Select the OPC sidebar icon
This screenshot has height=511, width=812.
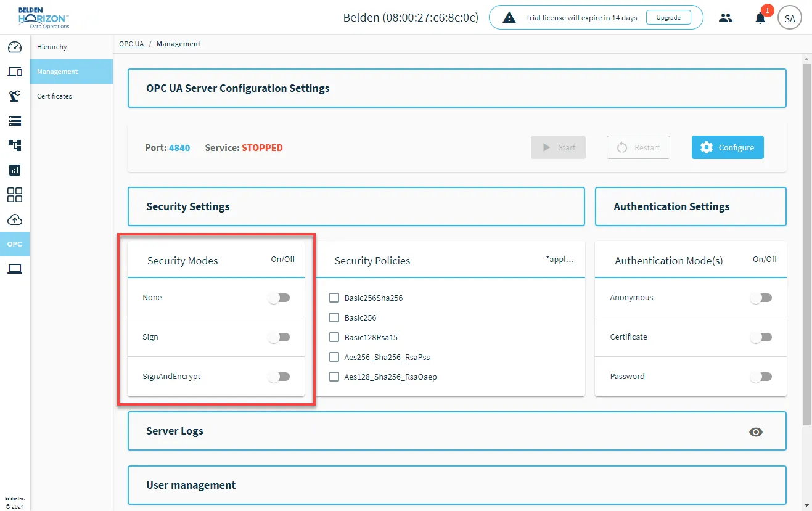[15, 244]
